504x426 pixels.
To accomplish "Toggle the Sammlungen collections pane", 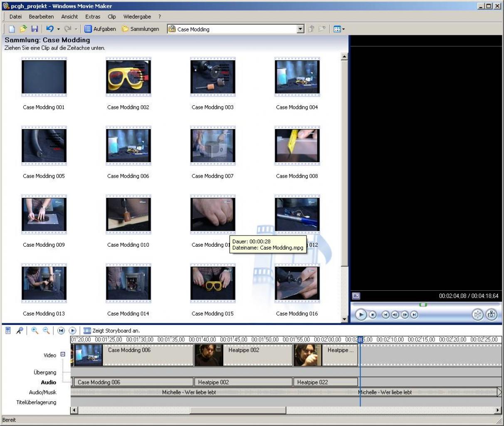I will coord(141,29).
